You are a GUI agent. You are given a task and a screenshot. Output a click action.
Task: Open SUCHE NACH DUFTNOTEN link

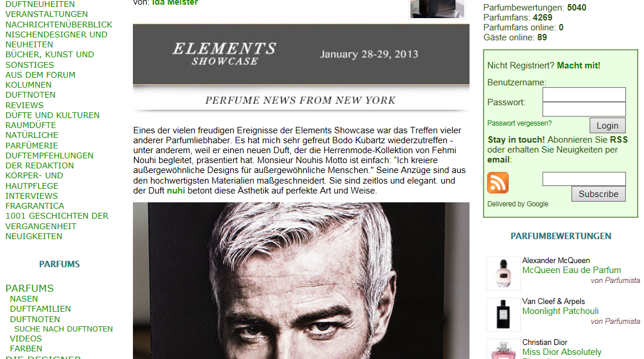point(63,329)
